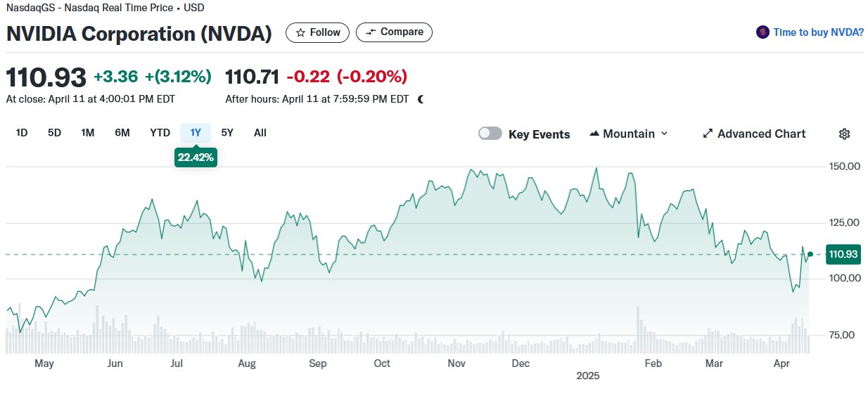
Task: Click the green end-point dot on the chart line
Action: (810, 255)
